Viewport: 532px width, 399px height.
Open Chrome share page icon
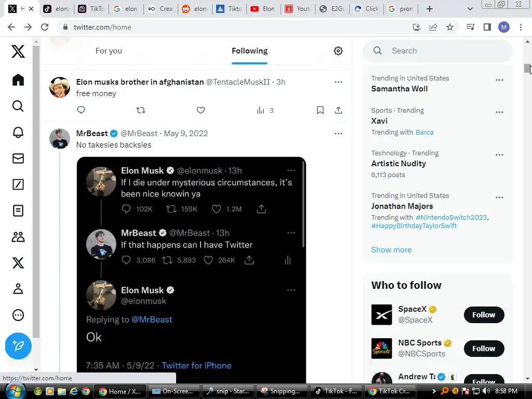tap(433, 27)
